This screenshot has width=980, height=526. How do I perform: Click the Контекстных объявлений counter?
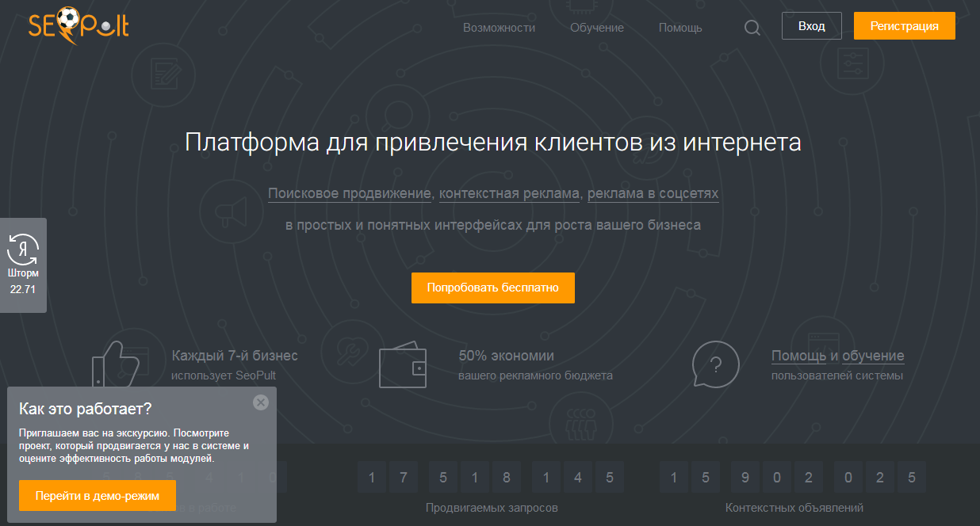coord(794,478)
